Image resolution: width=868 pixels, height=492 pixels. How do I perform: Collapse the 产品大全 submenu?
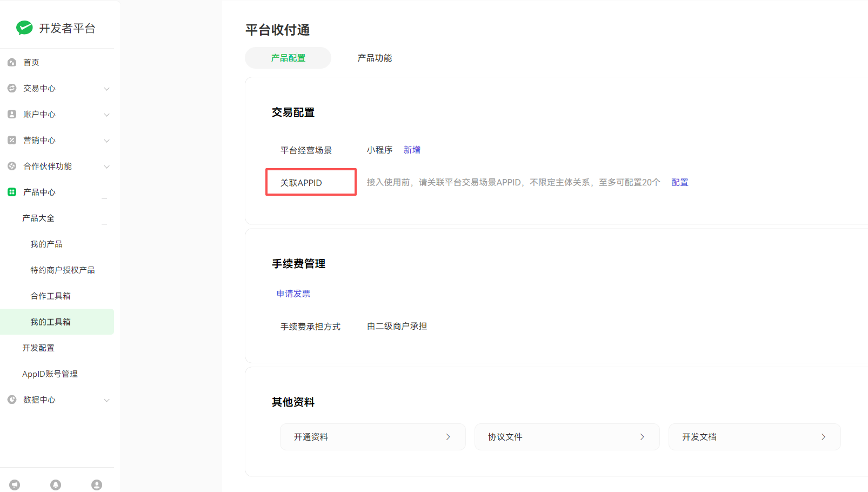coord(104,223)
